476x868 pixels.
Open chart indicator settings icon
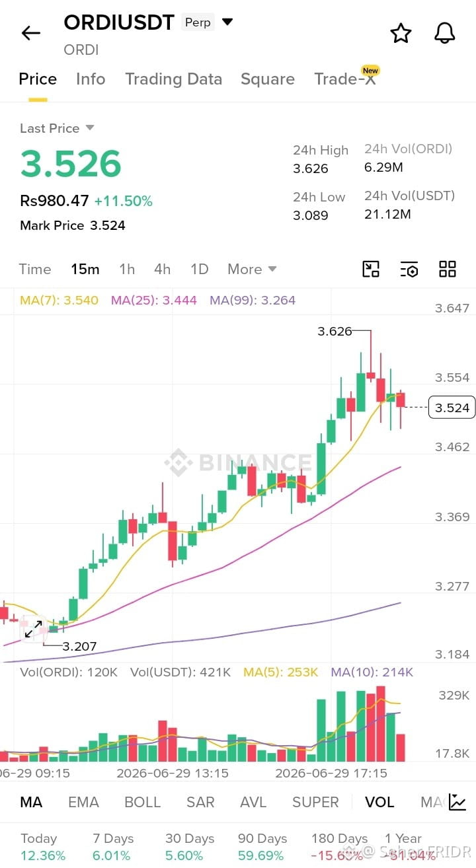coord(409,269)
